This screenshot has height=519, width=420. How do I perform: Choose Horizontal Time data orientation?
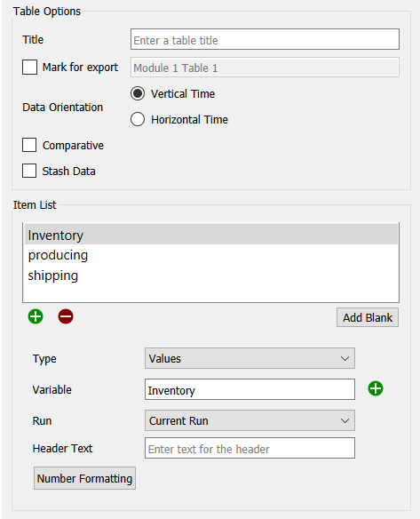[138, 119]
